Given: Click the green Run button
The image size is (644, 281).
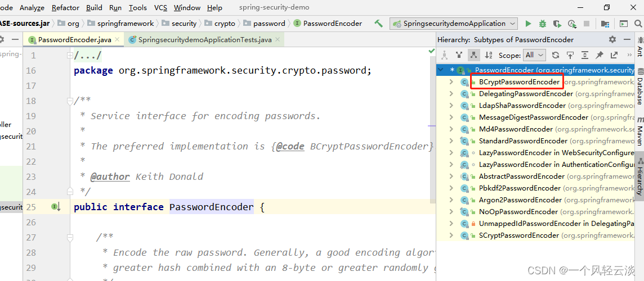Looking at the screenshot, I should 528,24.
